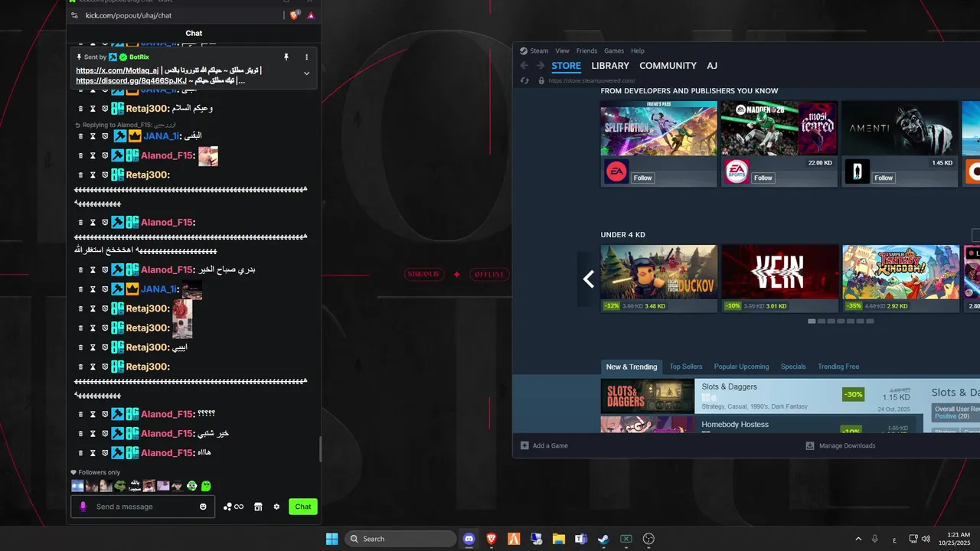Switch to Top Sellers tab

(686, 367)
